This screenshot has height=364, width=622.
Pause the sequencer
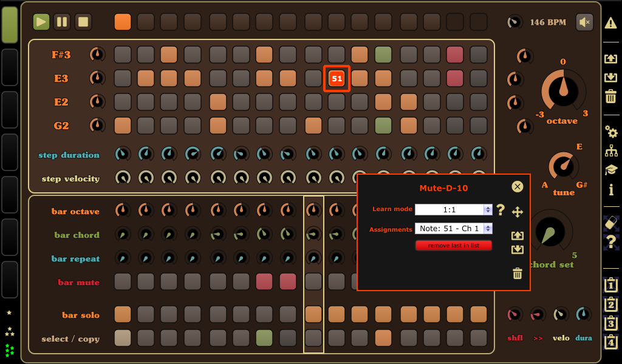tap(62, 22)
